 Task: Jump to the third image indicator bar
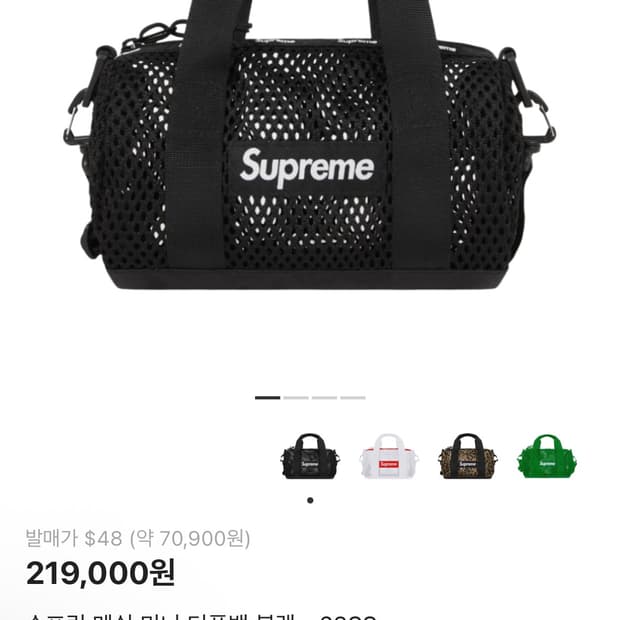click(x=324, y=397)
